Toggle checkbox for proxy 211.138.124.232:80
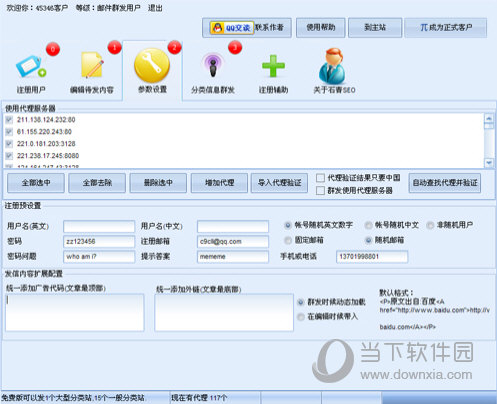The image size is (497, 404). [9, 120]
